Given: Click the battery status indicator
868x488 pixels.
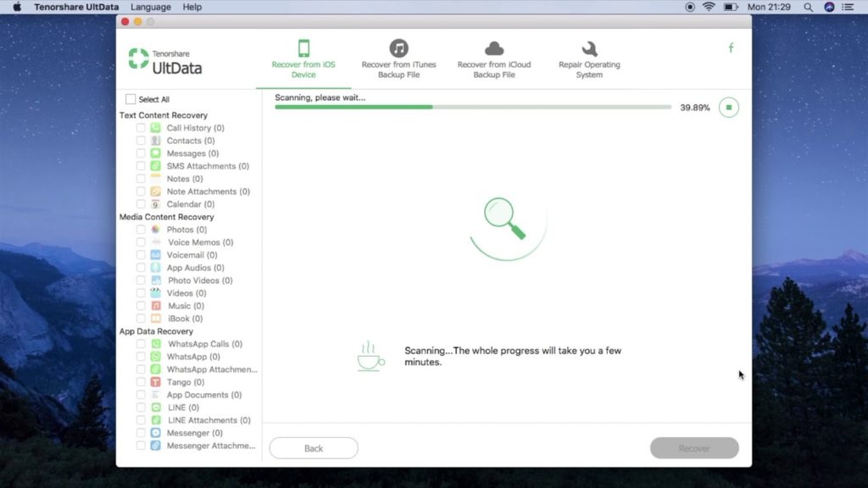Looking at the screenshot, I should 731,7.
